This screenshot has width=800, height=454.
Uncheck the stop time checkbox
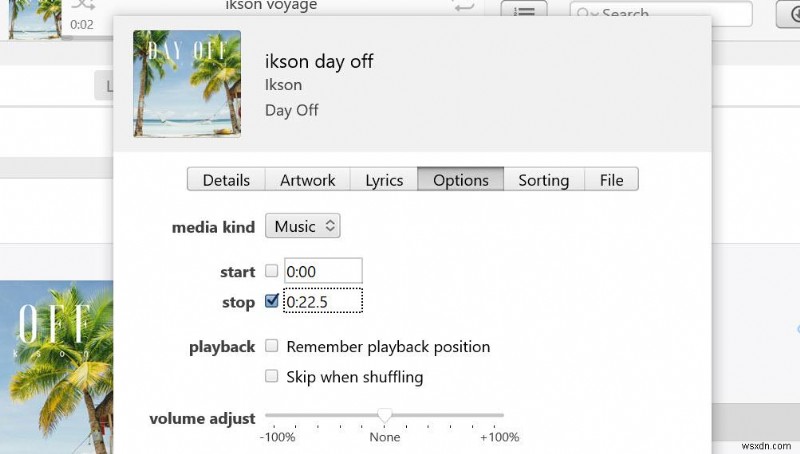[x=272, y=301]
